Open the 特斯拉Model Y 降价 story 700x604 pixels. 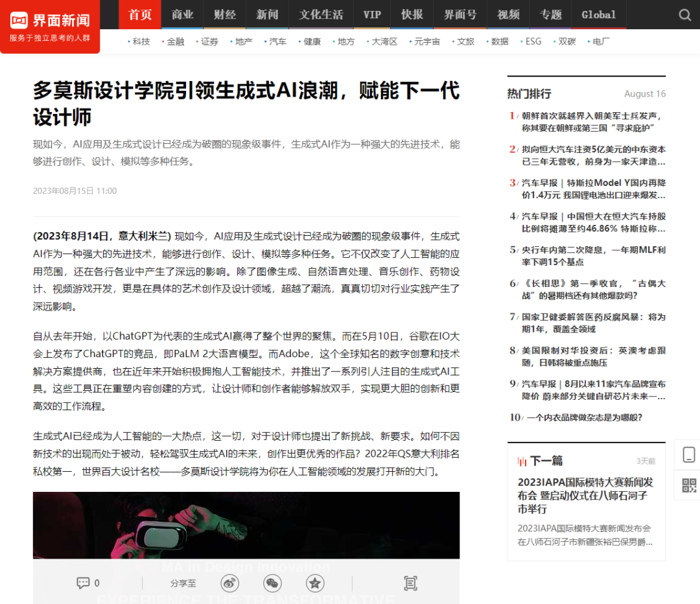[594, 189]
